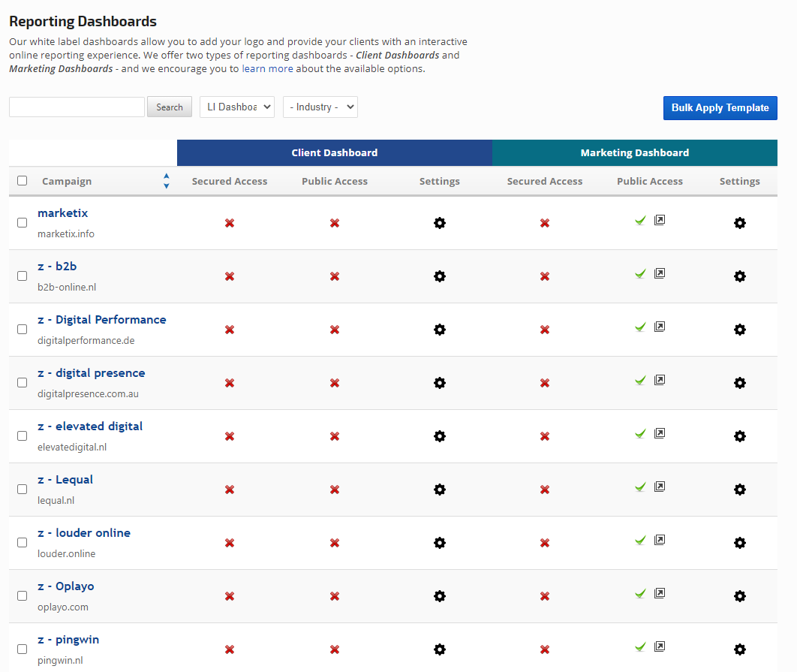
Task: Open external link icon for z - pingwin marketing dashboard
Action: (660, 646)
